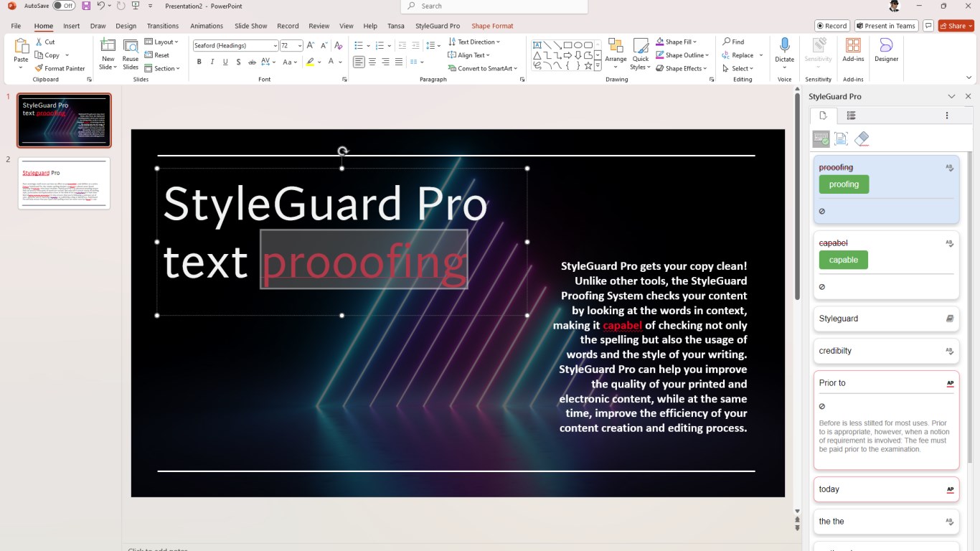Screen dimensions: 980x551
Task: Ignore the 'capabel' suggestion icon
Action: click(x=822, y=287)
